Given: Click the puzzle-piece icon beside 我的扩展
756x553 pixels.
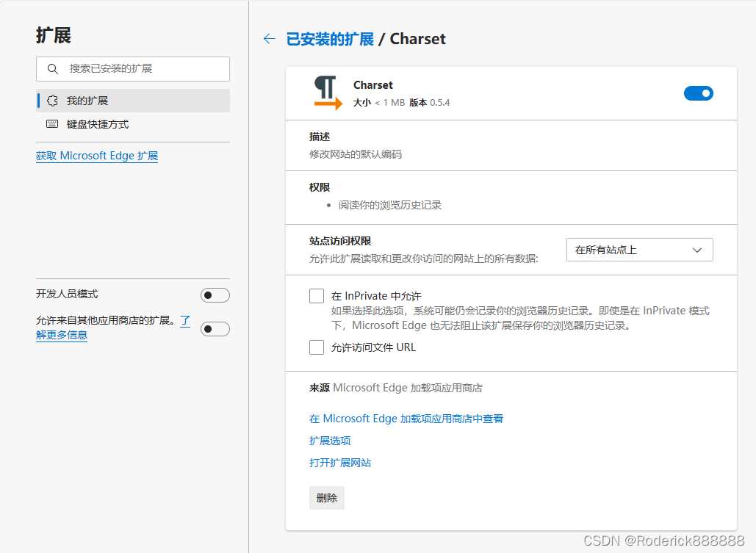Looking at the screenshot, I should tap(52, 101).
